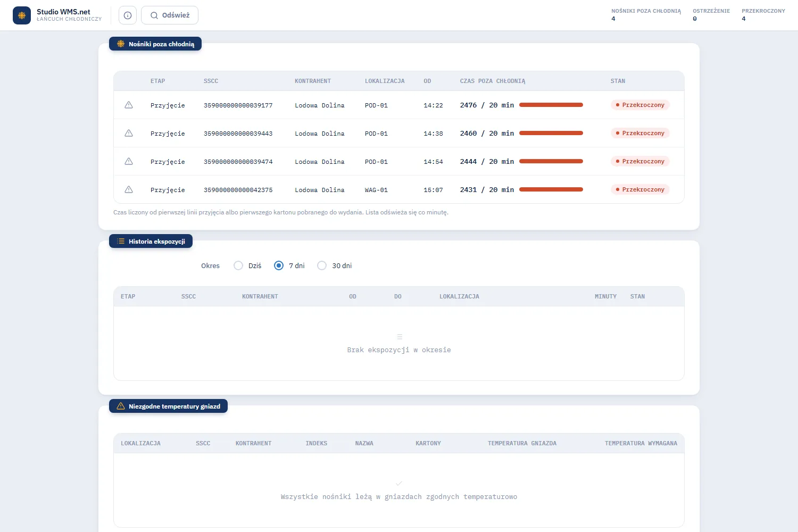Click the Czas poza chłodnią column header

(x=493, y=81)
